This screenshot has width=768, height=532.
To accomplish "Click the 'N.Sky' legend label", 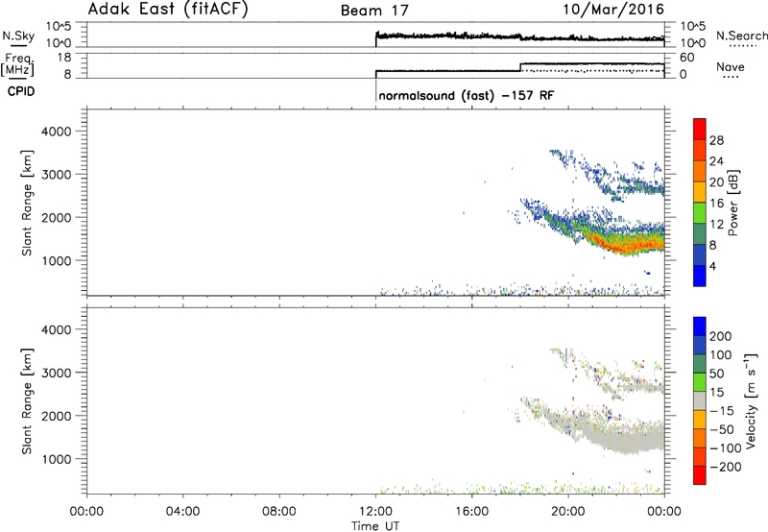I will point(18,36).
